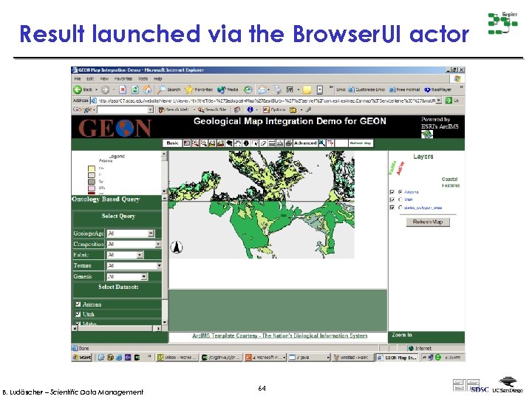The height and width of the screenshot is (399, 532).
Task: Click yellow legend color swatch
Action: pos(92,168)
